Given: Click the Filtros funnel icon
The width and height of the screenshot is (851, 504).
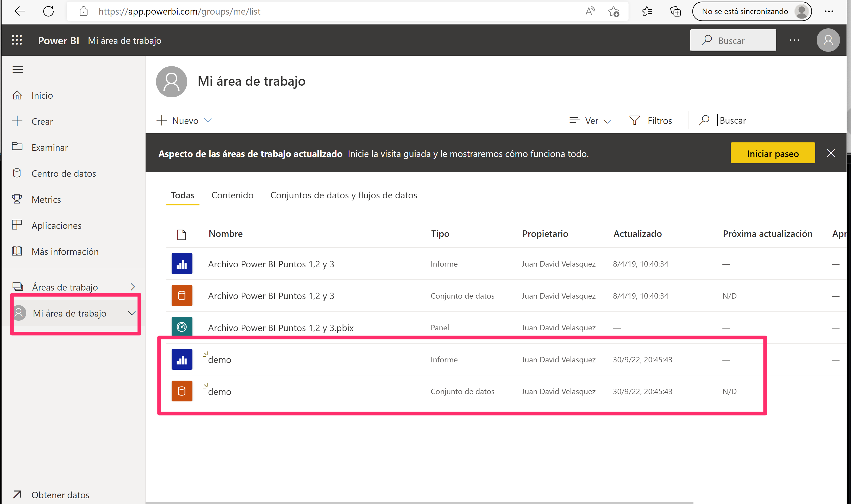Looking at the screenshot, I should point(634,121).
